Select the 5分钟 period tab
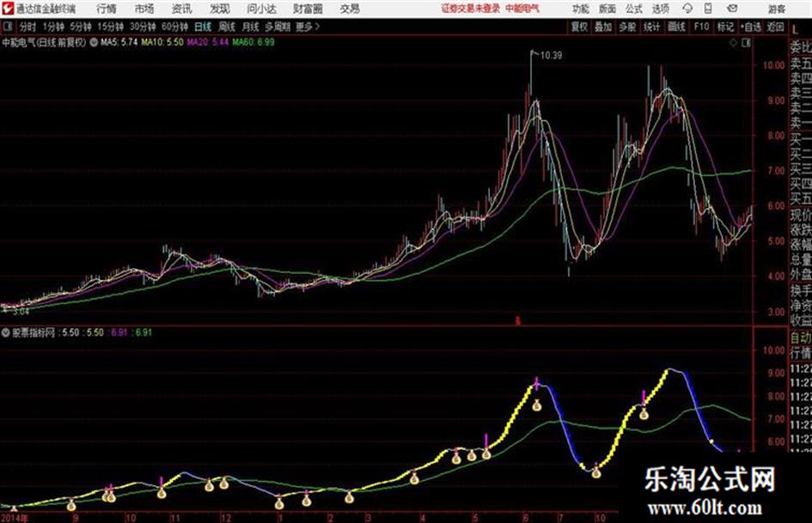 tap(80, 27)
